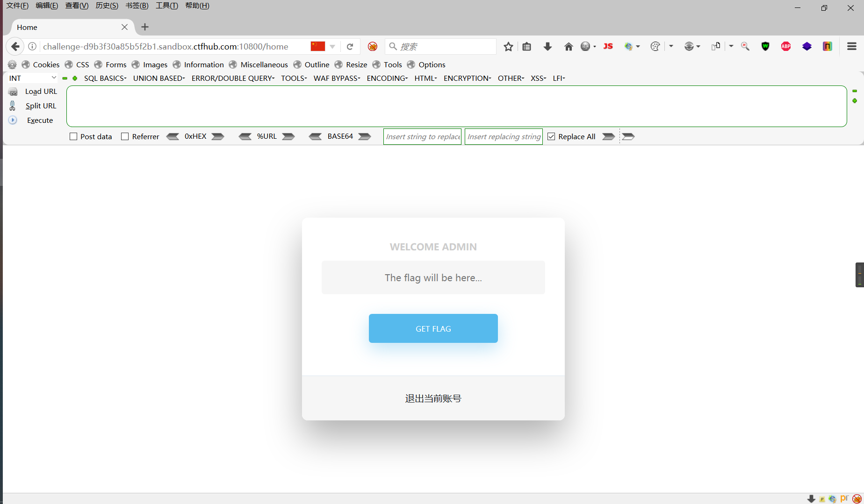This screenshot has height=504, width=864.
Task: Click the 搜索 search box
Action: tap(440, 46)
